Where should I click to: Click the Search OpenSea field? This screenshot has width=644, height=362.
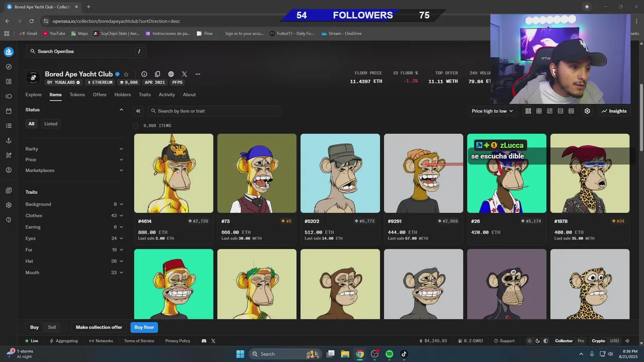(86, 51)
